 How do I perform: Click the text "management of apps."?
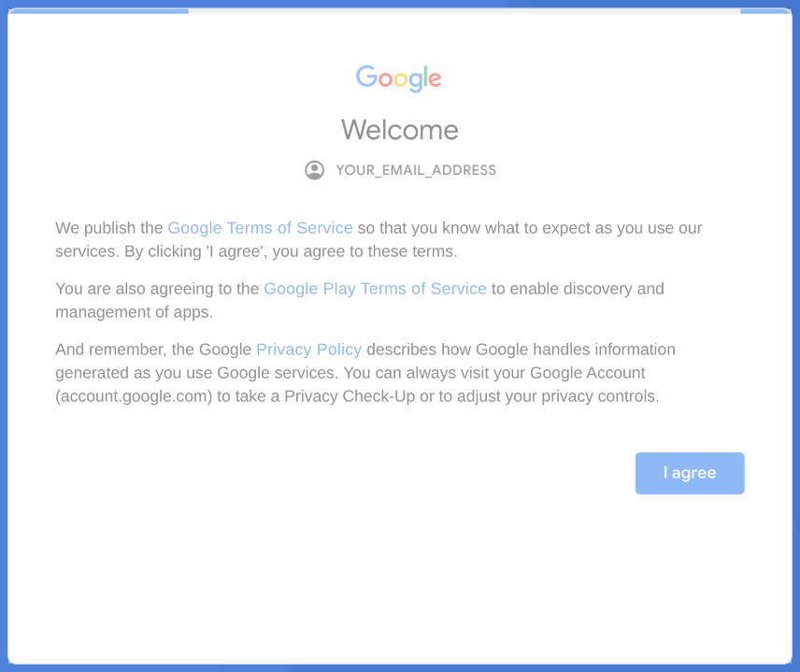pos(135,312)
